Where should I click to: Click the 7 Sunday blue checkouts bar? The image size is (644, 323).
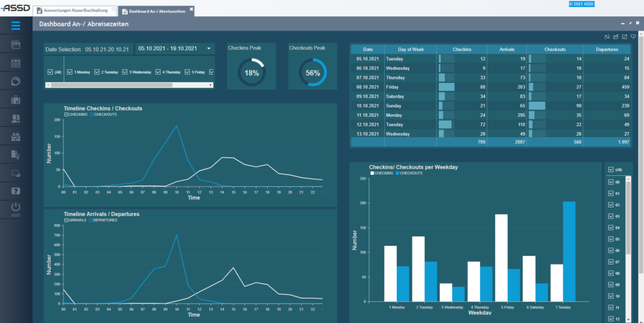pyautogui.click(x=569, y=251)
